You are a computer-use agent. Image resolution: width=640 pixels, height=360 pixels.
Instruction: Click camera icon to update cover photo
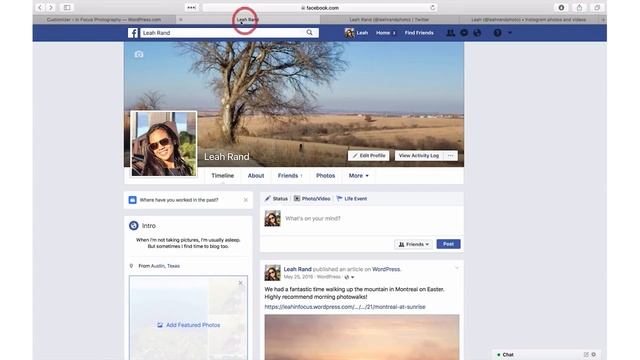point(139,54)
